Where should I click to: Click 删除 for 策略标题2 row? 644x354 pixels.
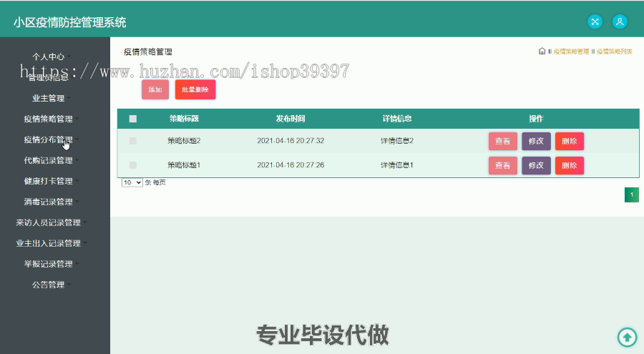570,142
